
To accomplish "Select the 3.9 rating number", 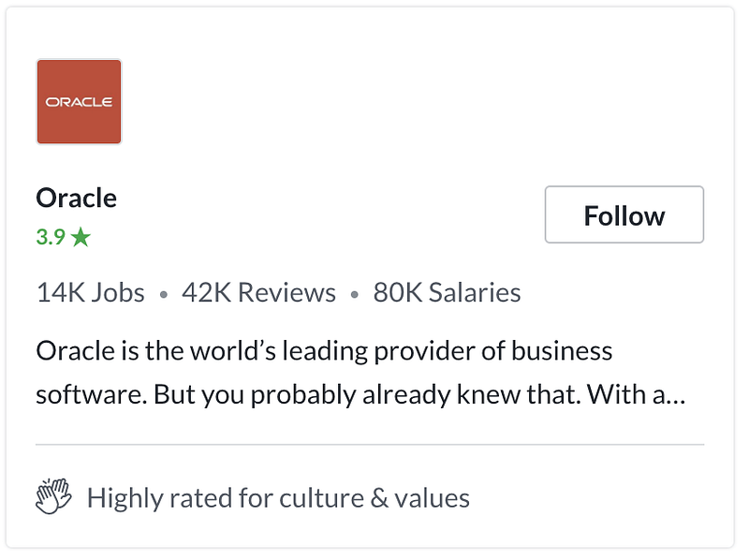I will pyautogui.click(x=51, y=237).
